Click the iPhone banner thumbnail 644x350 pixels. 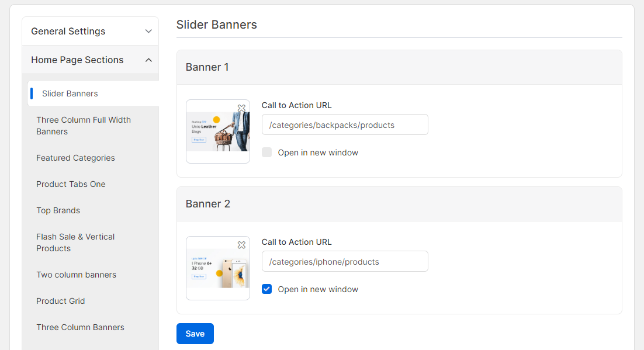coord(217,269)
